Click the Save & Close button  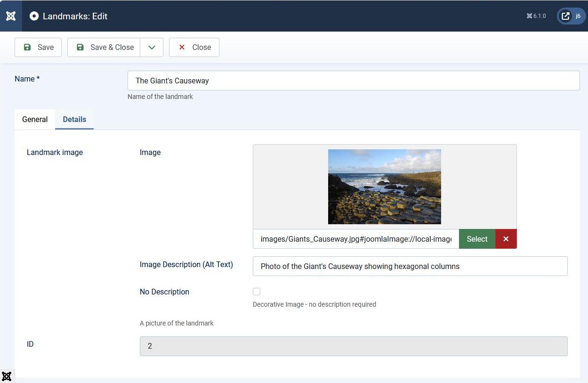(x=104, y=47)
